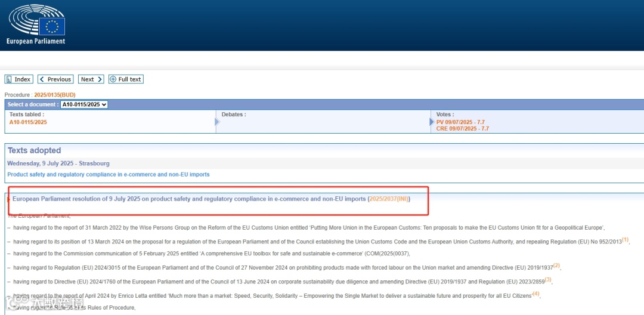The width and height of the screenshot is (644, 315).
Task: Select 'Wednesday, 9 July 2025 - Strasbourg' text
Action: [58, 163]
